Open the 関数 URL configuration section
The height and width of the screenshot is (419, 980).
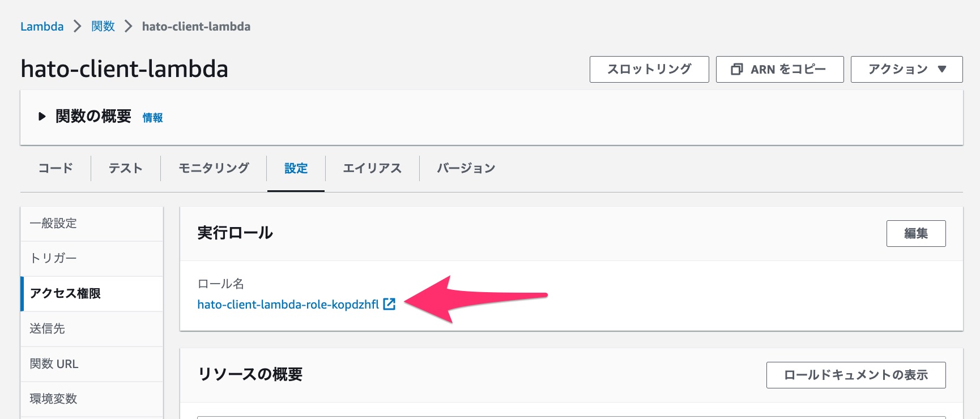53,364
